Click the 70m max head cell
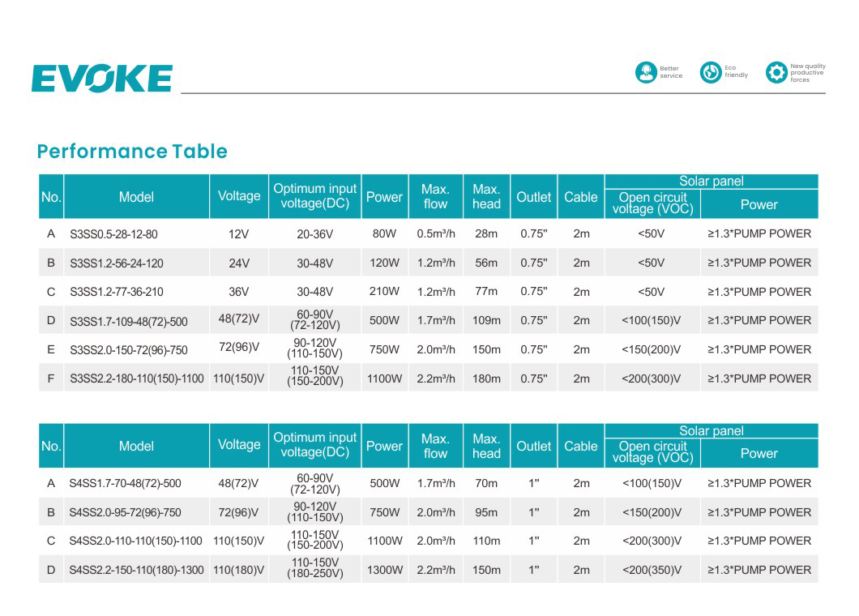The height and width of the screenshot is (616, 859). pos(486,483)
